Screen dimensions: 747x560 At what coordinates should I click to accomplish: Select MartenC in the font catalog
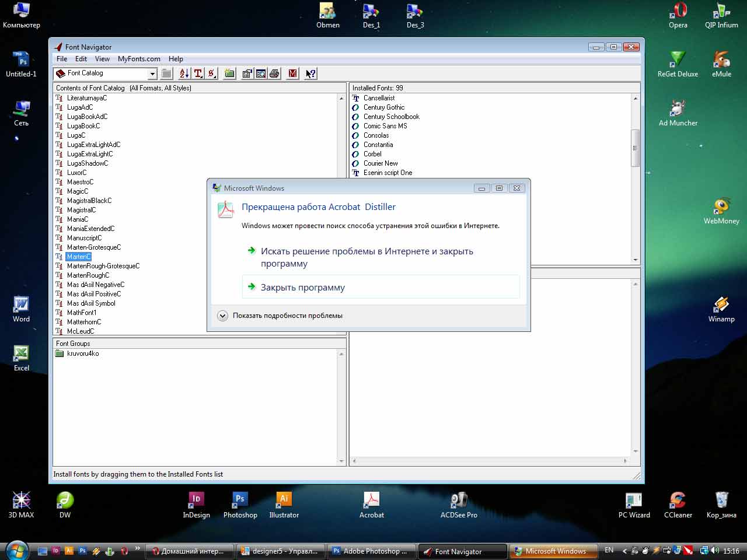point(79,257)
